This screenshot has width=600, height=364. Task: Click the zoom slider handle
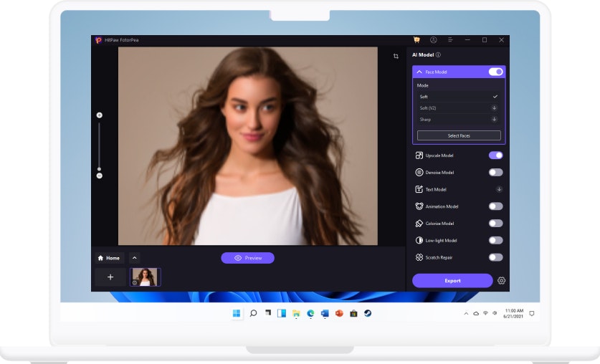(100, 169)
